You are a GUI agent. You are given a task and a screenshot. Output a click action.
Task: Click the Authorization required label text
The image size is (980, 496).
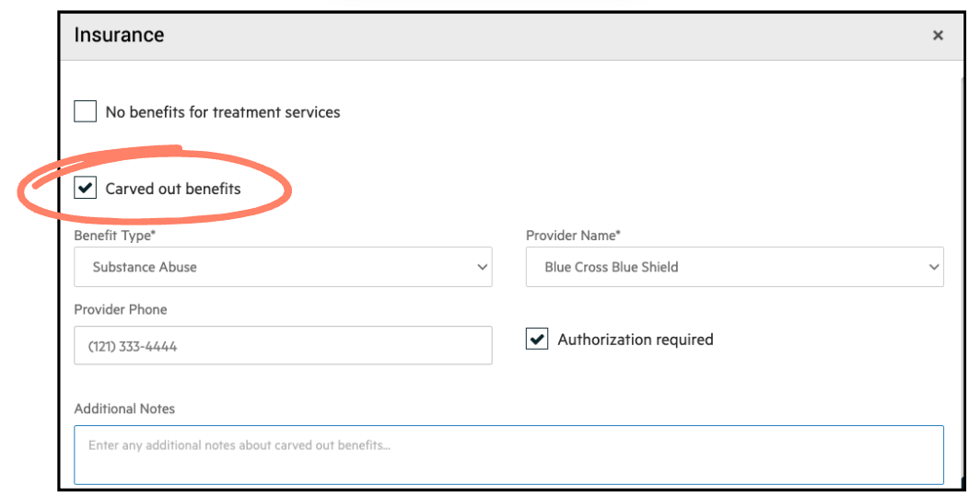(636, 340)
